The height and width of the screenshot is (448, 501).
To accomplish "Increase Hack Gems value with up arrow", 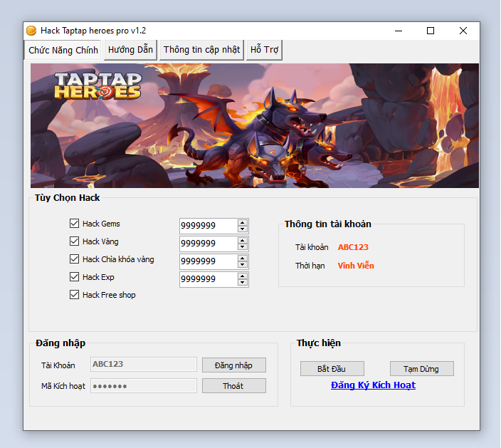I will [x=243, y=222].
